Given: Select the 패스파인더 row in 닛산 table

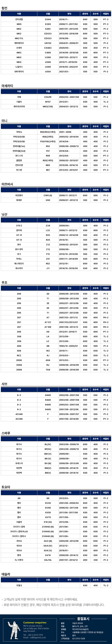Looking at the screenshot, I should click(19, 263).
